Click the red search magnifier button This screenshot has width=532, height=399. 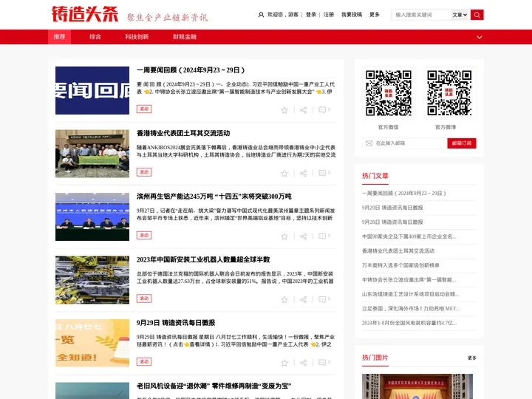[477, 15]
